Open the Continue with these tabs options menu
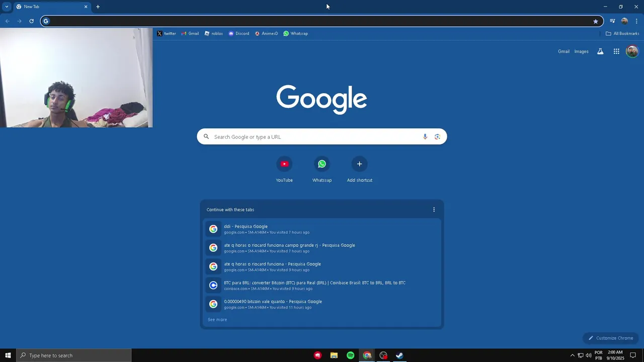Screen dimensions: 644x362 tap(434, 210)
